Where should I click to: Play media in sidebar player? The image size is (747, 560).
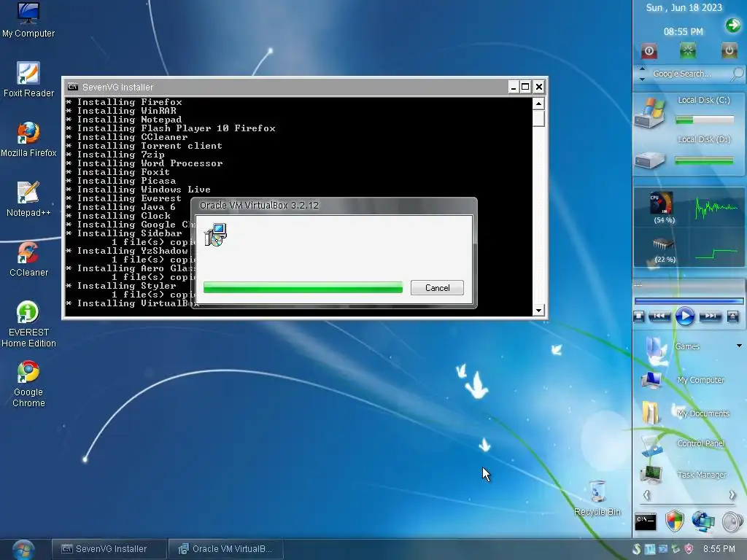(684, 316)
